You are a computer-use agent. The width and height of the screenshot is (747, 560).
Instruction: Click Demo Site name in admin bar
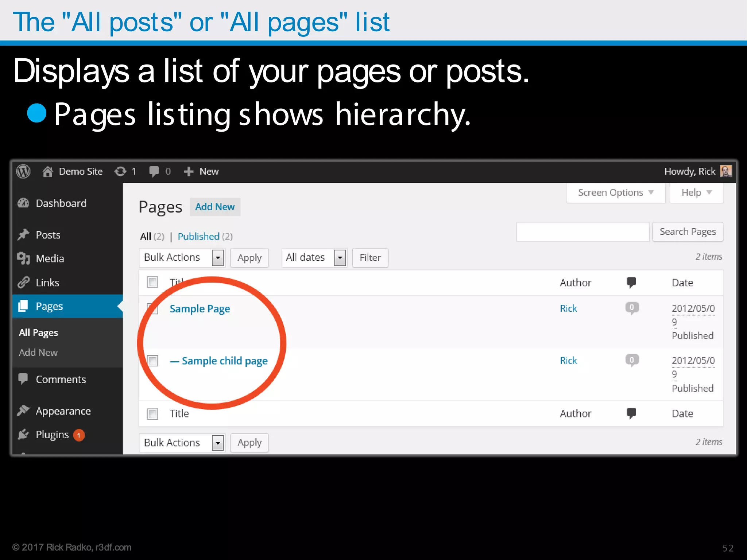(81, 171)
